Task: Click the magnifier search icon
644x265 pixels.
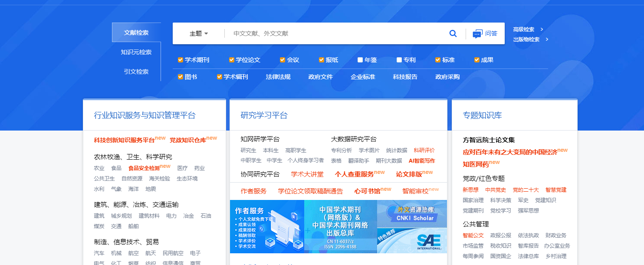Action: (453, 33)
